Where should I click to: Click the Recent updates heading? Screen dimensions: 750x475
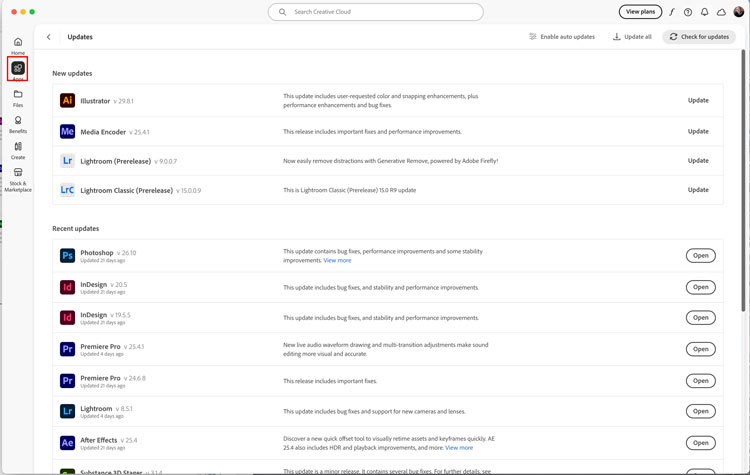tap(76, 228)
